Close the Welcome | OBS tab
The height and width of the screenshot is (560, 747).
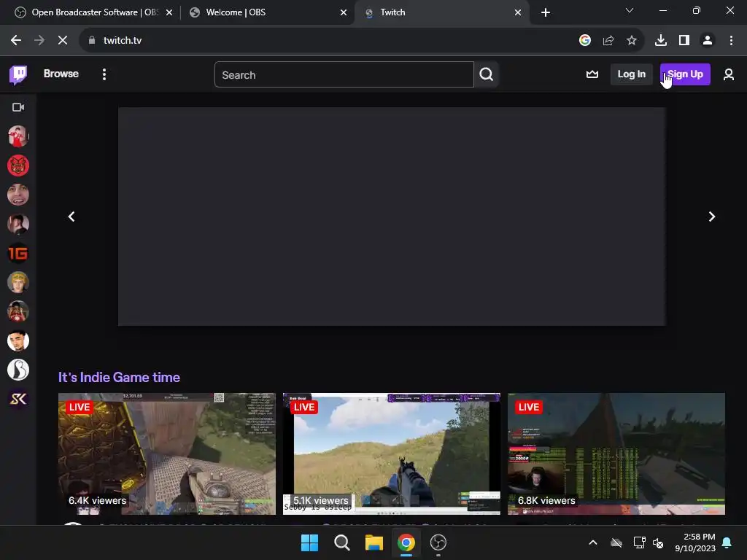click(344, 12)
